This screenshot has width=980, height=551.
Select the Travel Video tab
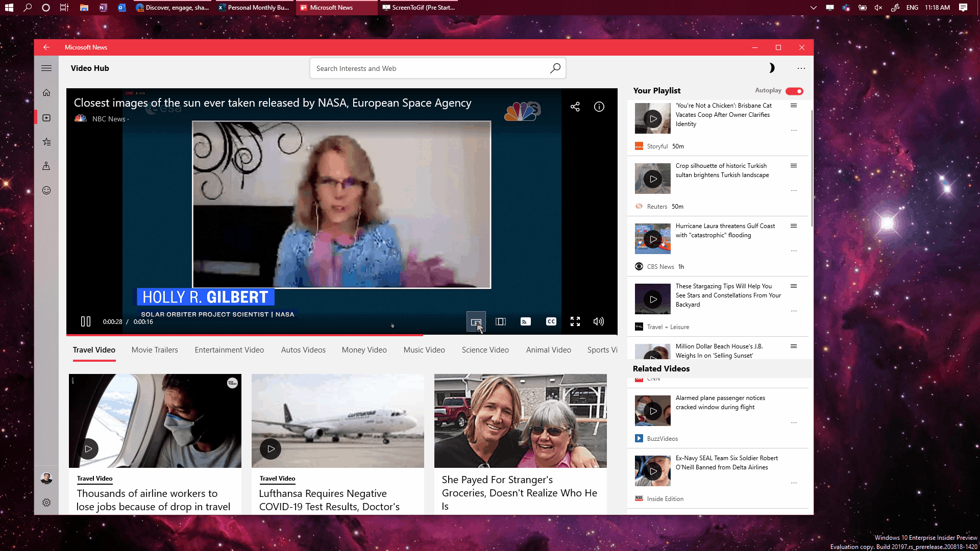click(94, 350)
